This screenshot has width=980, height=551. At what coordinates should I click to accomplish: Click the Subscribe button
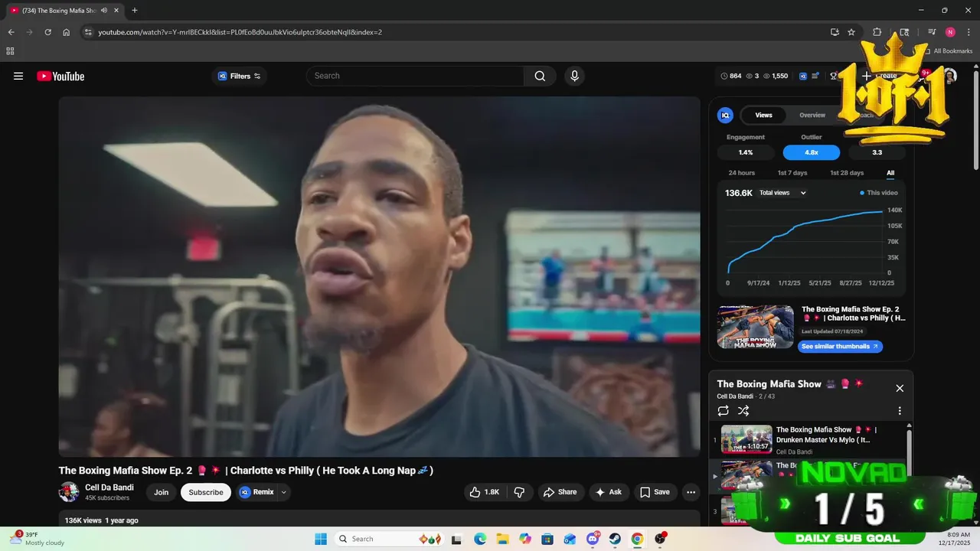[x=206, y=492]
